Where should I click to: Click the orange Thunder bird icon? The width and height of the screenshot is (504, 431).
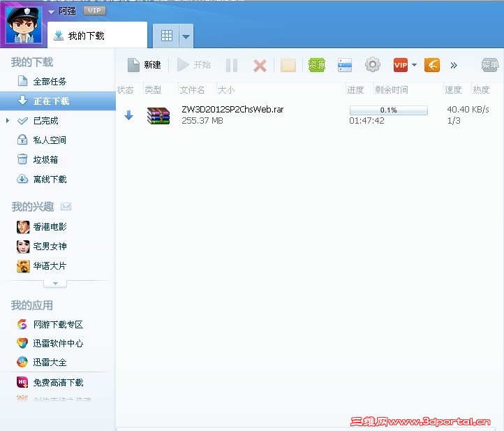pos(432,65)
